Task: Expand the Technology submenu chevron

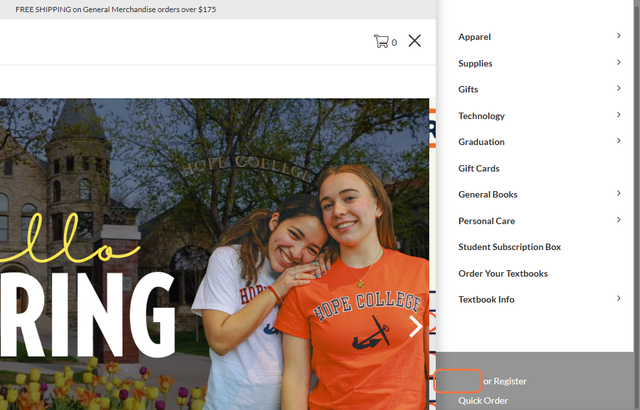Action: [x=619, y=115]
